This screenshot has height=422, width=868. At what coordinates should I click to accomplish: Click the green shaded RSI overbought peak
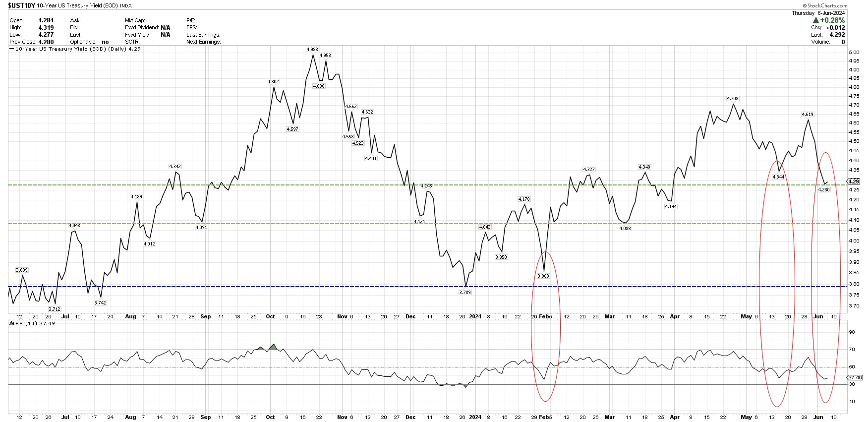click(272, 347)
